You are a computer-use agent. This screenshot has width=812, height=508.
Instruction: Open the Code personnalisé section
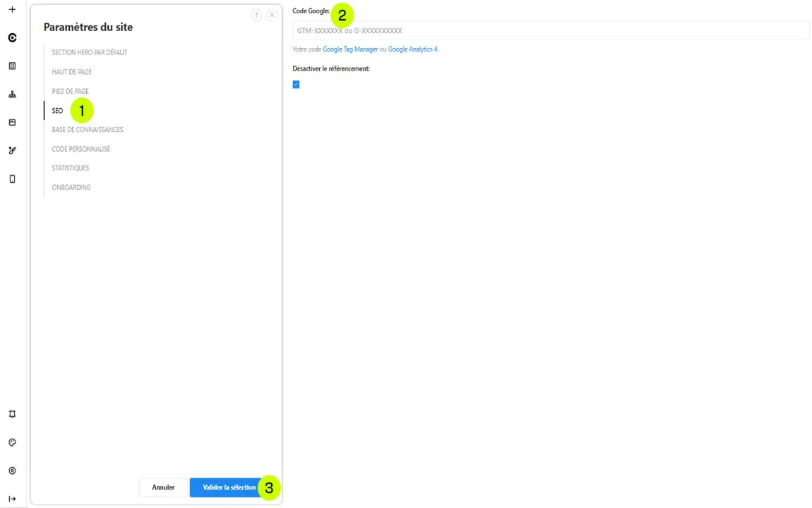click(x=80, y=149)
